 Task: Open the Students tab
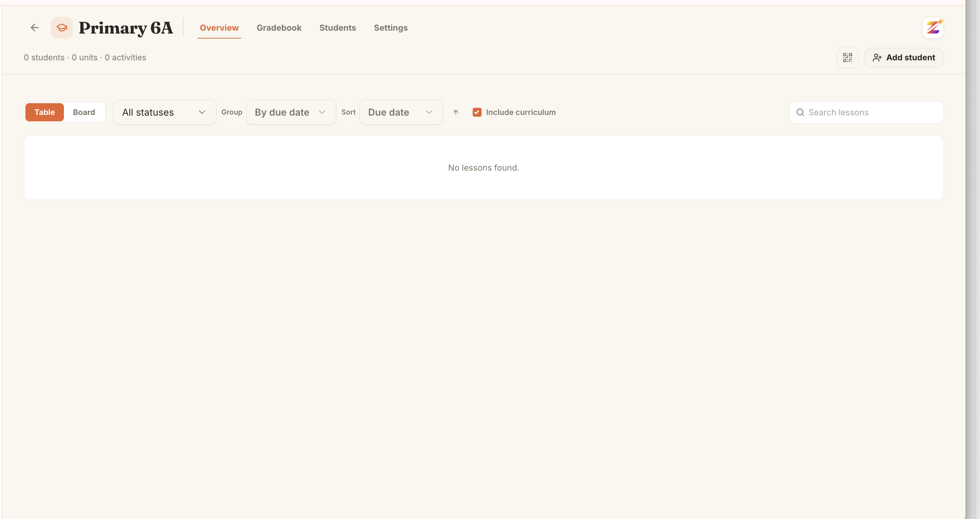coord(337,28)
